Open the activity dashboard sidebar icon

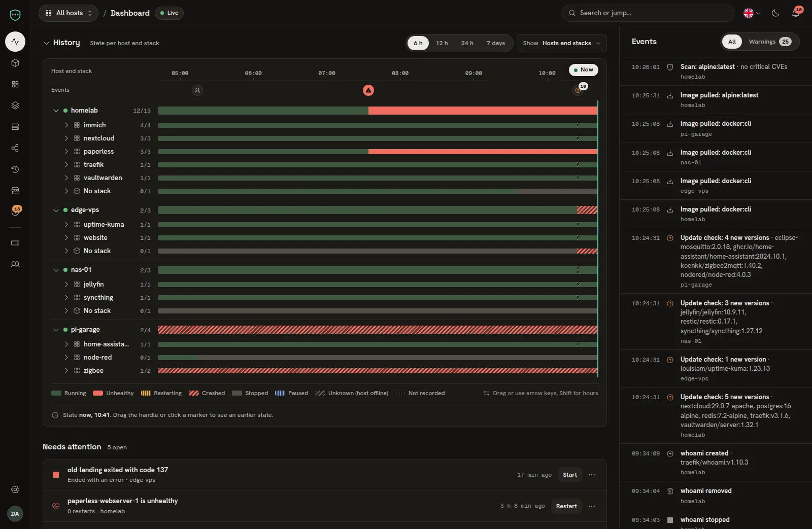[15, 42]
